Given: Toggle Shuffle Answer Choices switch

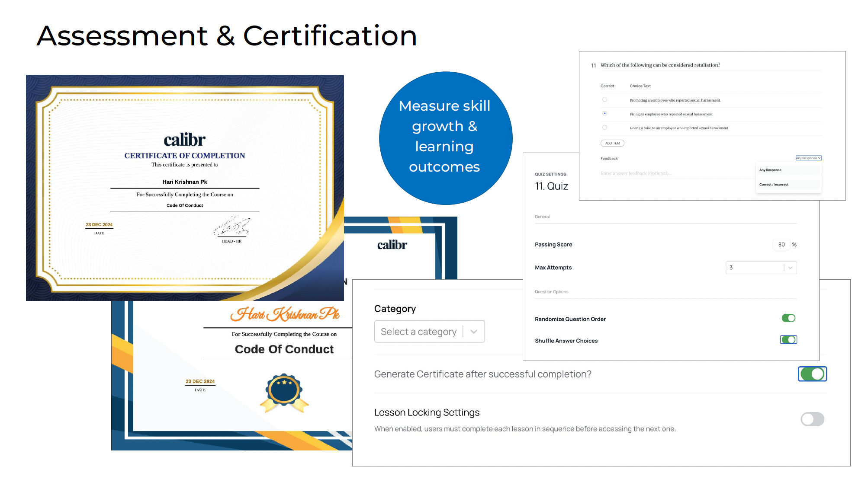Looking at the screenshot, I should [788, 340].
